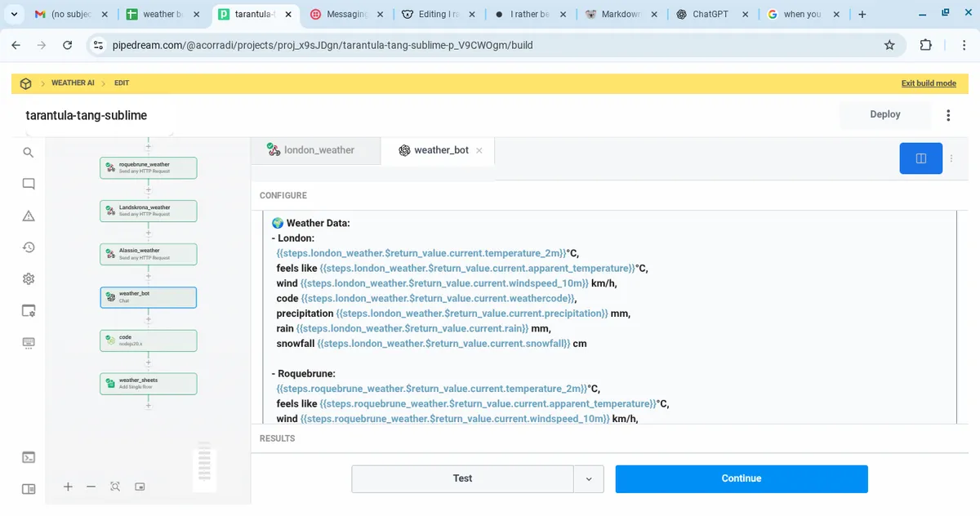
Task: Close the weather_bot tab
Action: (479, 150)
